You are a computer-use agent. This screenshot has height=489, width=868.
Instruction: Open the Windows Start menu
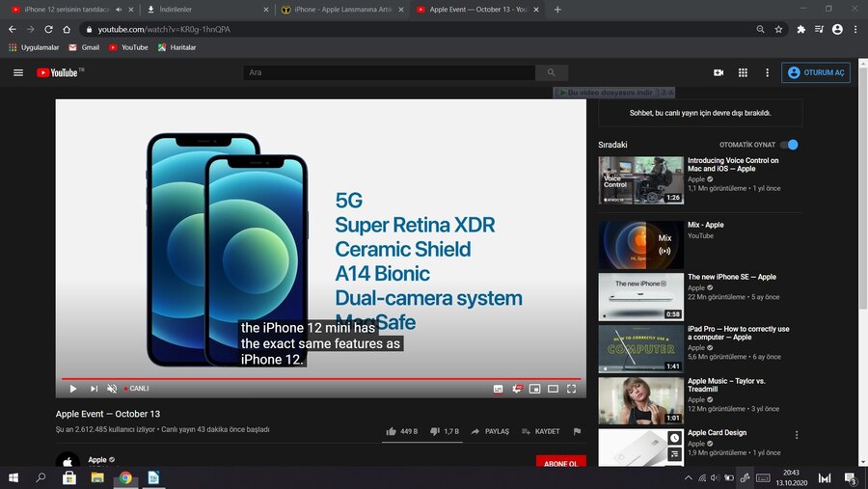click(x=14, y=478)
